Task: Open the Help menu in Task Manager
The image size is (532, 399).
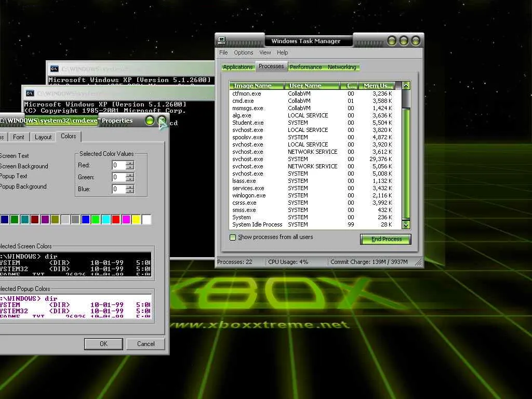Action: (x=282, y=52)
